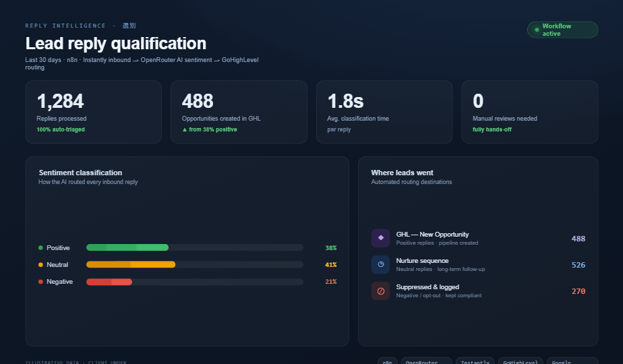Image resolution: width=623 pixels, height=364 pixels.
Task: Click the 100% auto-triaged text
Action: coord(61,129)
